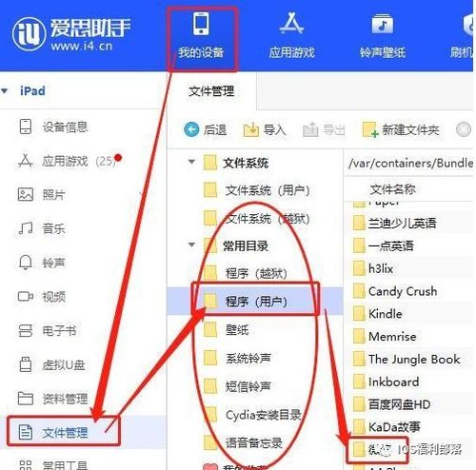This screenshot has height=470, width=476.
Task: Open 音乐 in sidebar
Action: click(x=41, y=228)
